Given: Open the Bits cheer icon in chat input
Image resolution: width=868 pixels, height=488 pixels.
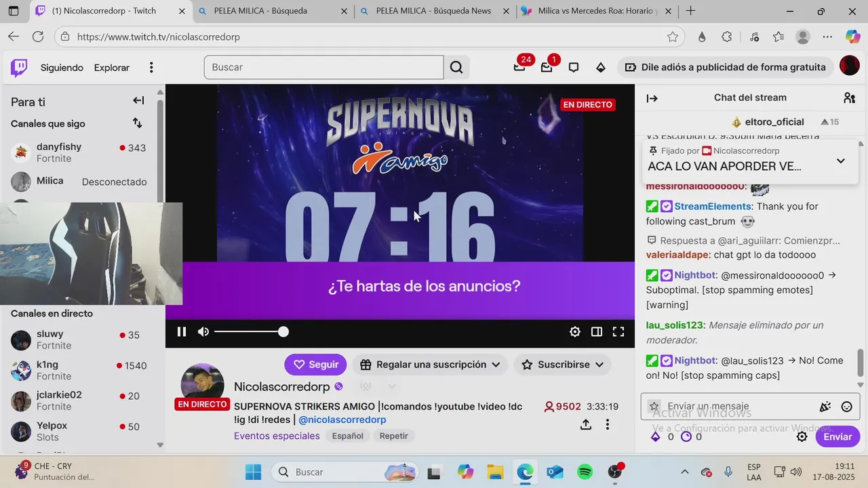Looking at the screenshot, I should 825,407.
